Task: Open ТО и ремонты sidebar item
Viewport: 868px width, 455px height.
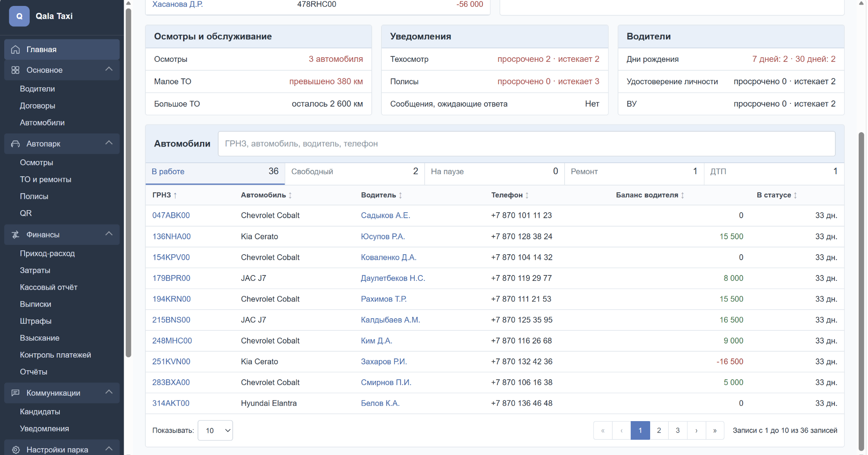Action: (x=45, y=180)
